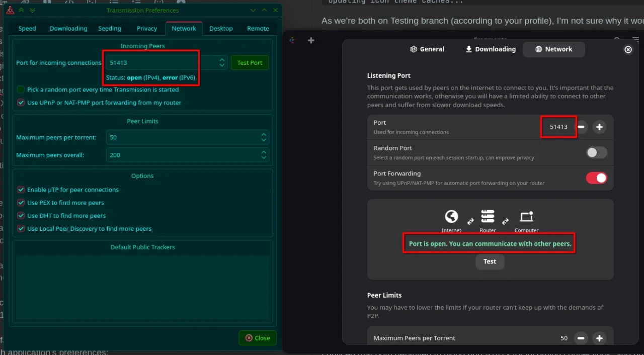The image size is (644, 355).
Task: Toggle Use PEX to find more peers
Action: coord(21,203)
